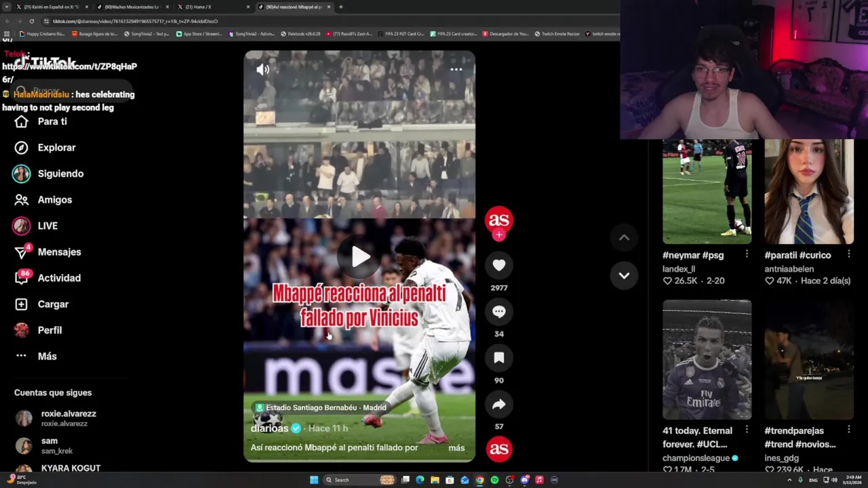Open Discord from the taskbar
Screen dimensions: 868x488
click(x=524, y=480)
